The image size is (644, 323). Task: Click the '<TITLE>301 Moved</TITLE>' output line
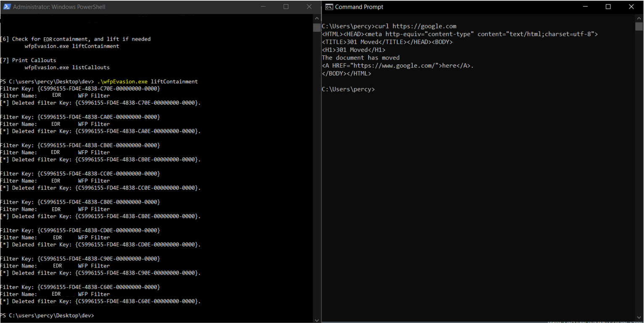coord(387,42)
